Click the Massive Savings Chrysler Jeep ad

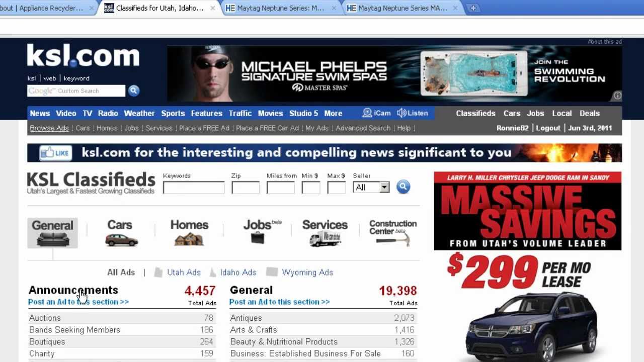(x=528, y=266)
